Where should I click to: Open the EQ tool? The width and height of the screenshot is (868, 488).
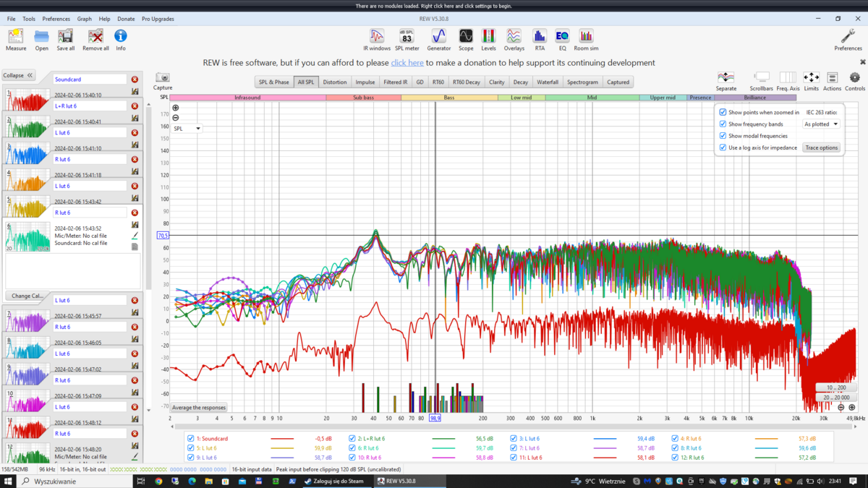(562, 39)
